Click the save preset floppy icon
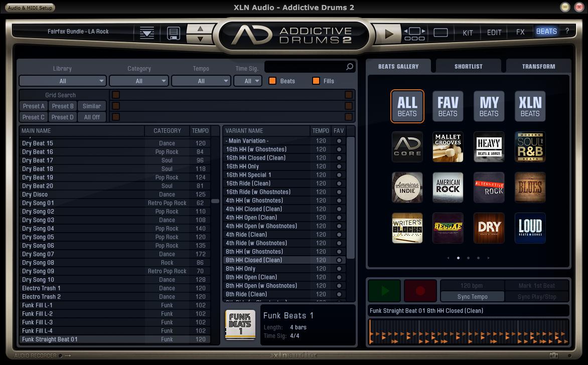The image size is (588, 365). [173, 33]
